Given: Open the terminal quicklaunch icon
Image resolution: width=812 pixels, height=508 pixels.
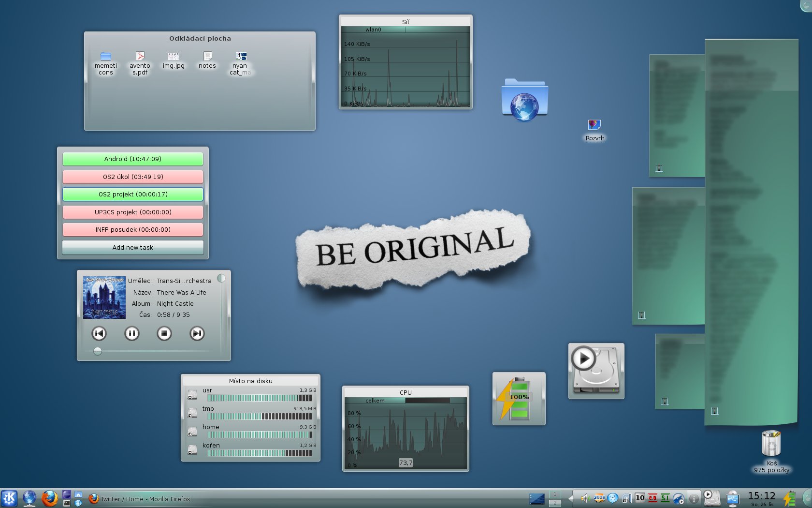Looking at the screenshot, I should (67, 503).
